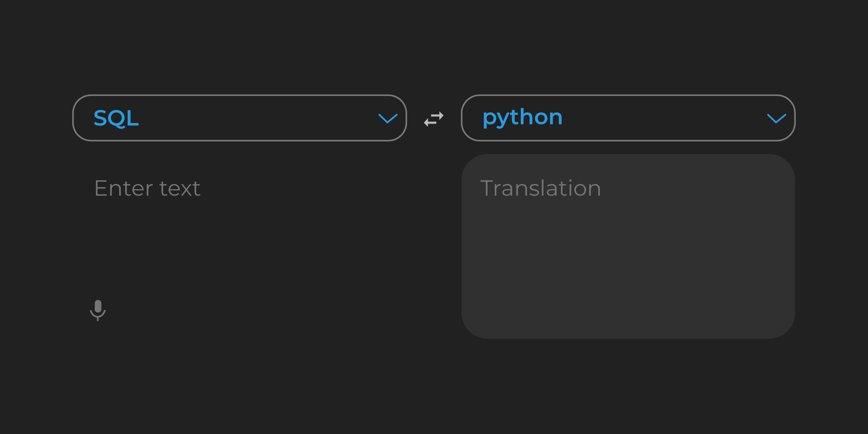Click the blue SQL label text
Image resolution: width=868 pixels, height=434 pixels.
[116, 118]
